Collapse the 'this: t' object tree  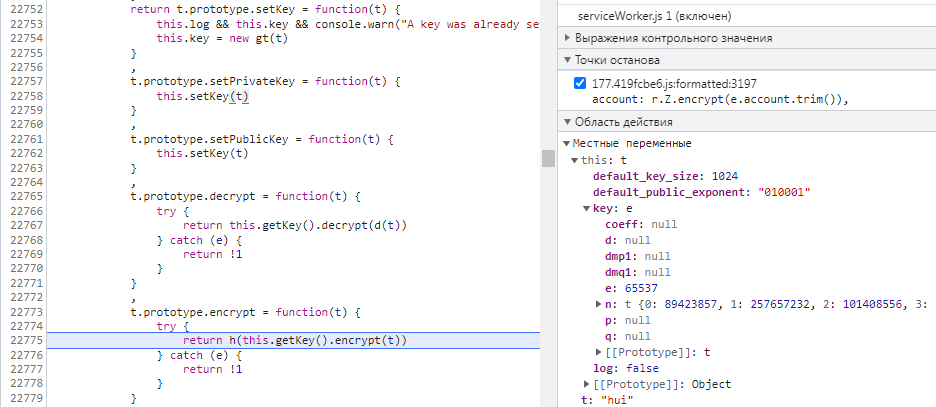(574, 160)
